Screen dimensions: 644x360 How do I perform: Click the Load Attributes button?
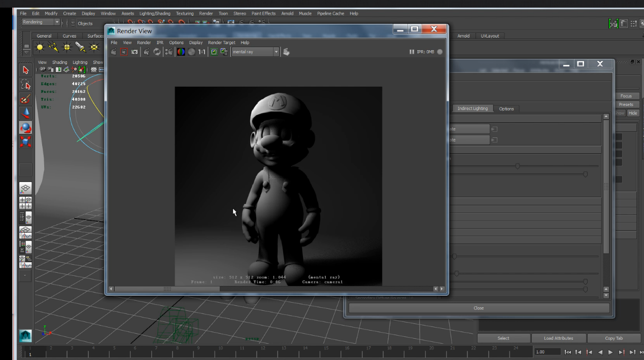(558, 338)
